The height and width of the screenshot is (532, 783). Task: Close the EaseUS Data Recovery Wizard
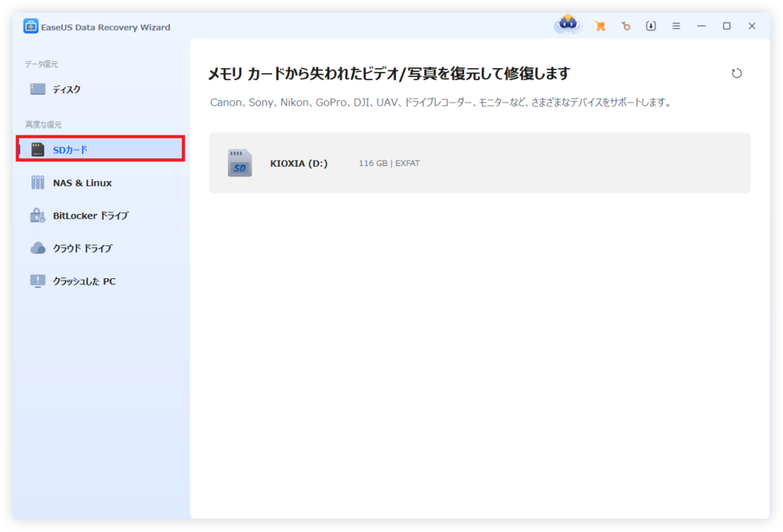tap(752, 26)
